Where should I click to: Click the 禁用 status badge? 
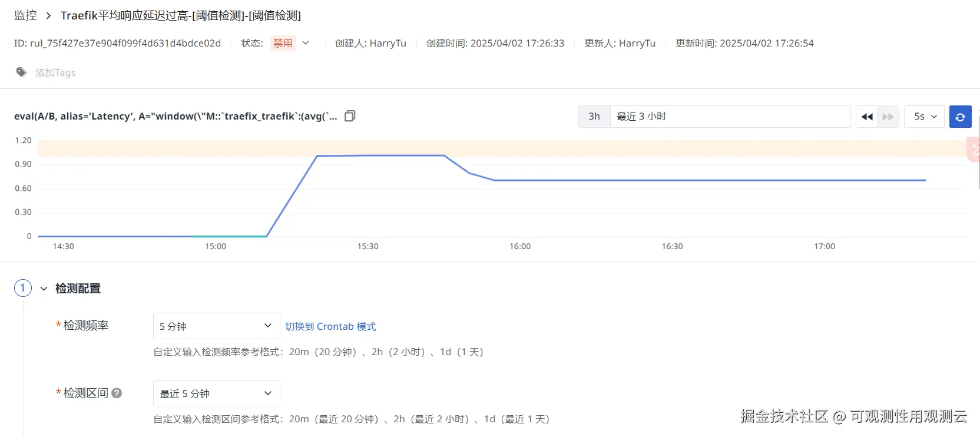pyautogui.click(x=283, y=43)
